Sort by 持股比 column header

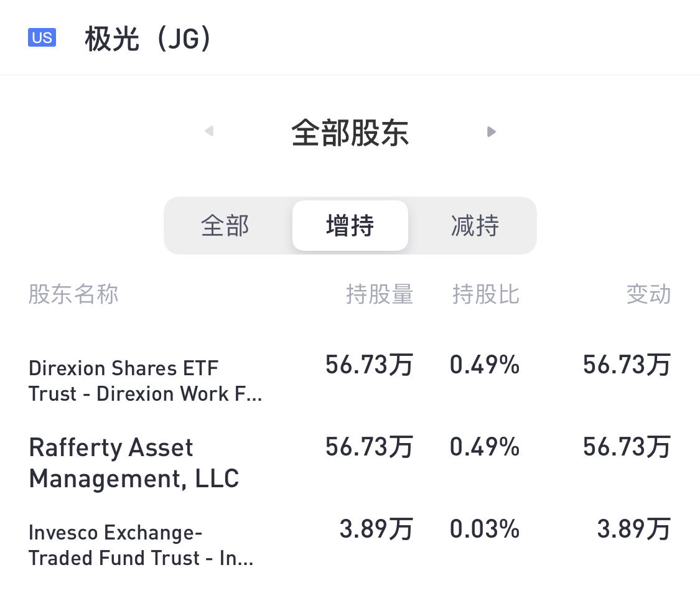485,294
